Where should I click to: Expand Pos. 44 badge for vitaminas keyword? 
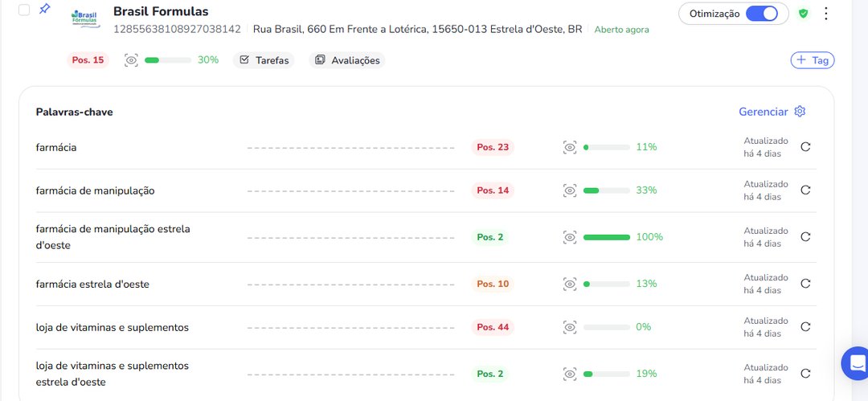pyautogui.click(x=492, y=327)
